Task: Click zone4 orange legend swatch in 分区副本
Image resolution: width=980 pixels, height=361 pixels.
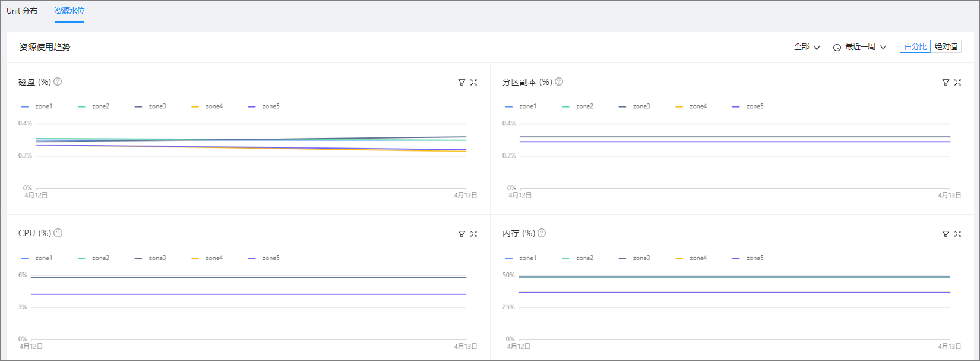Action: click(679, 107)
